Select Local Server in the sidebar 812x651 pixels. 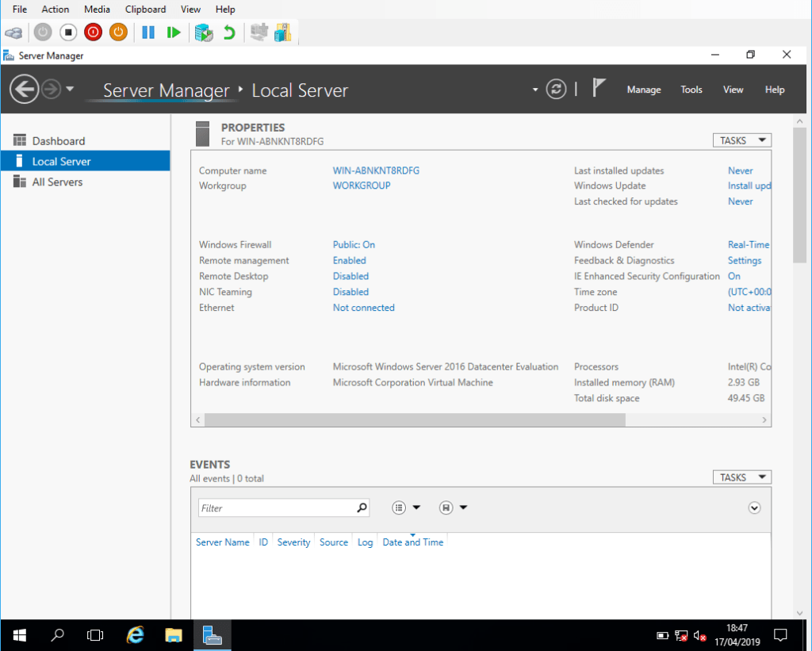click(x=86, y=161)
